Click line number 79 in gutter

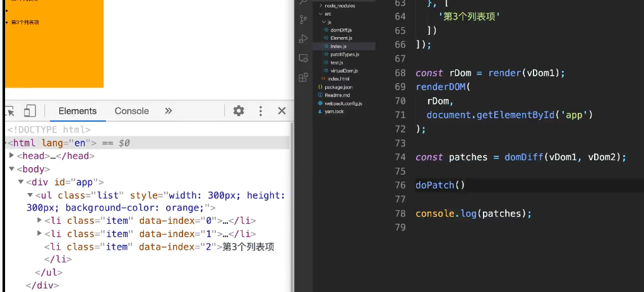click(400, 227)
